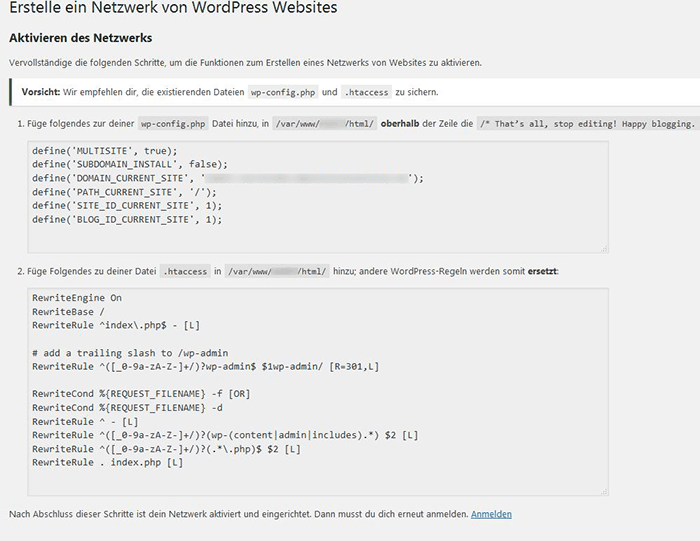
Task: Click the RewriteRule line with R=301,L
Action: [x=205, y=366]
